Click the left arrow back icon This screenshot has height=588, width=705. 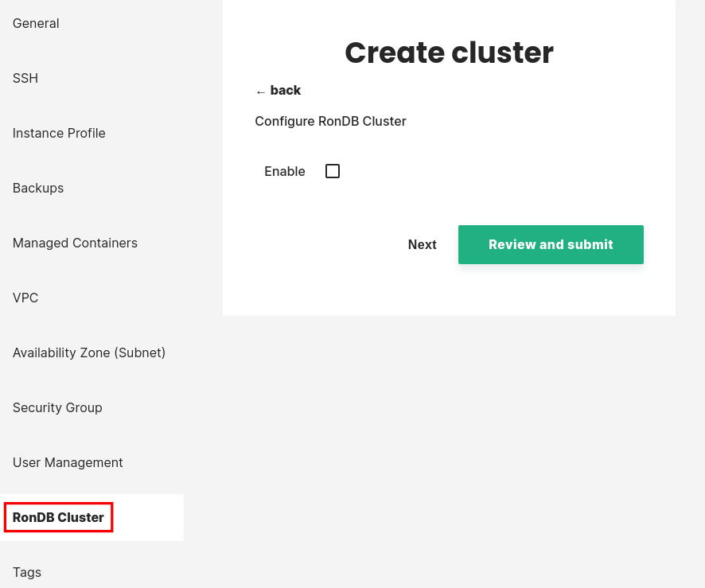260,92
